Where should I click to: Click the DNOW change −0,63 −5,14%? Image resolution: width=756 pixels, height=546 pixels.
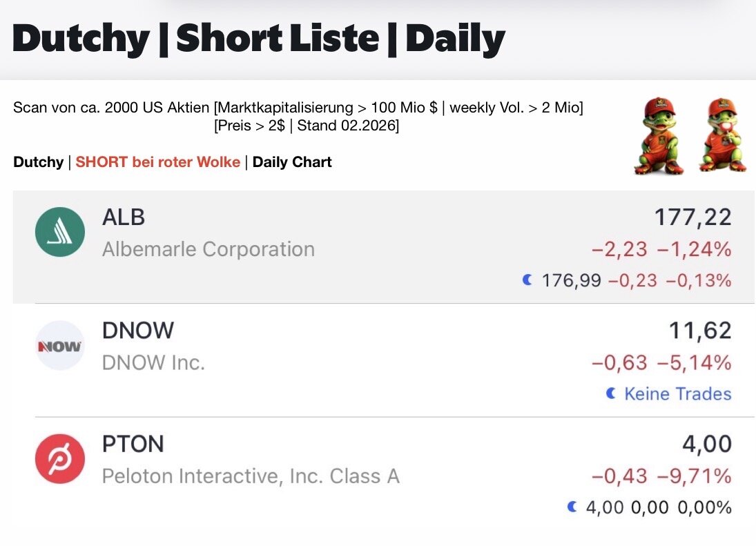[661, 362]
